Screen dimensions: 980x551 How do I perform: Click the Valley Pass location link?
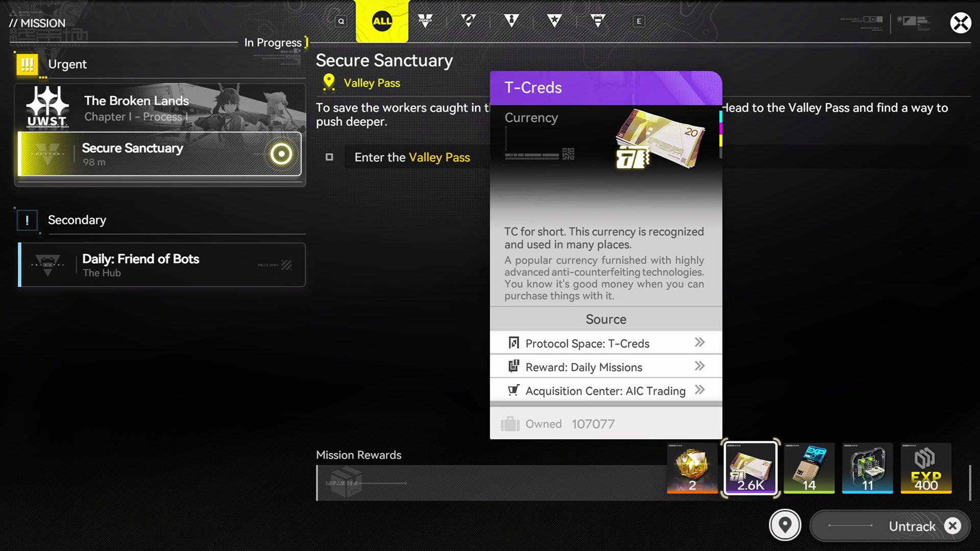372,83
